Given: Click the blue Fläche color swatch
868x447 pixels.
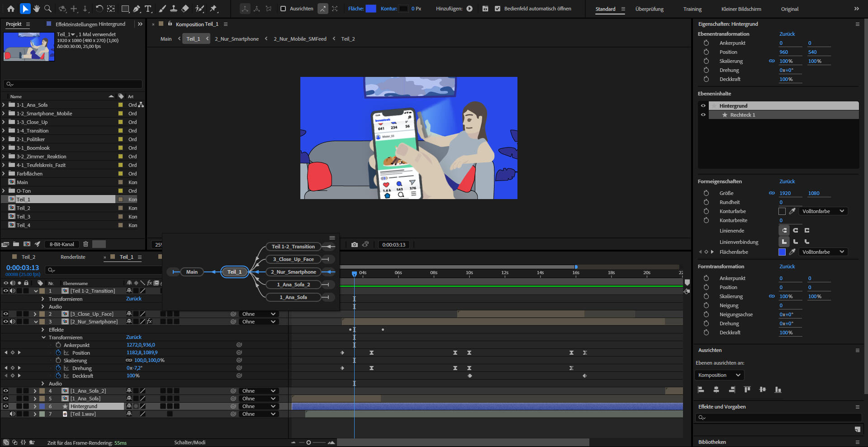Looking at the screenshot, I should (370, 9).
